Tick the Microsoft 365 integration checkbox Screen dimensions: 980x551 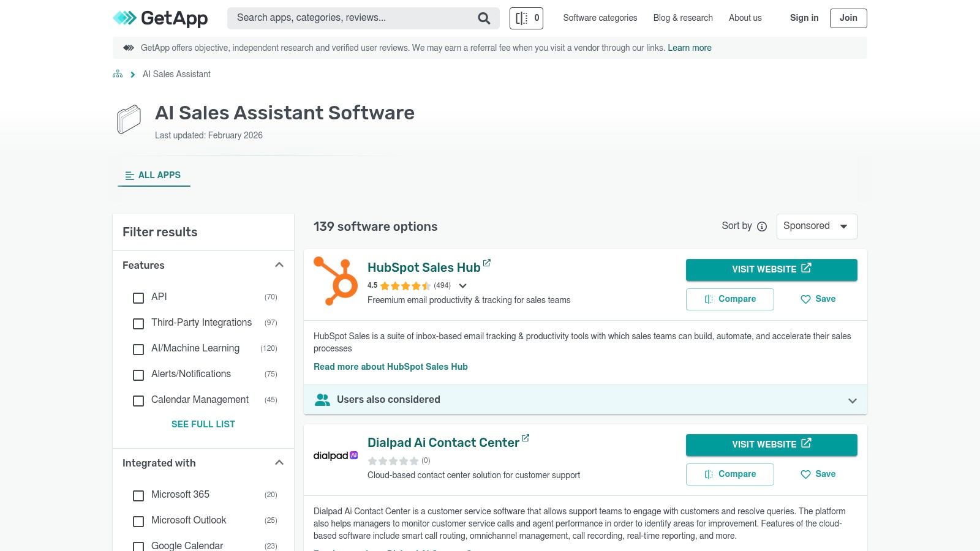pos(138,495)
